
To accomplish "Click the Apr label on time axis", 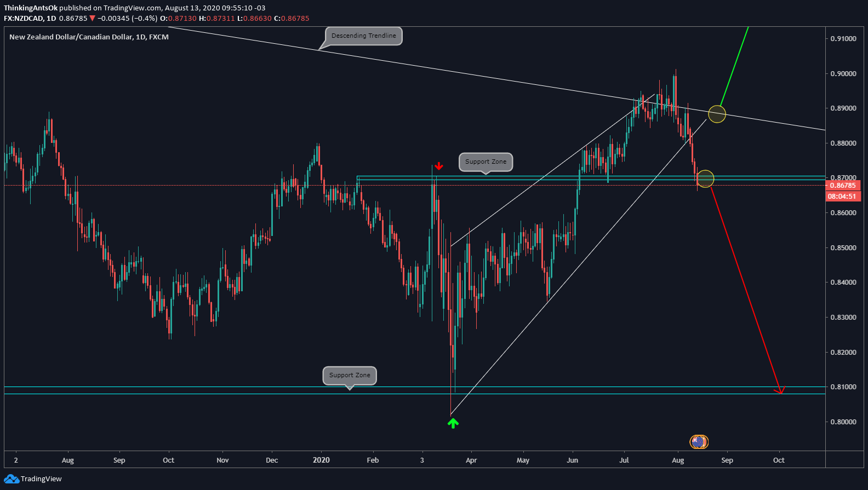I will pos(471,460).
